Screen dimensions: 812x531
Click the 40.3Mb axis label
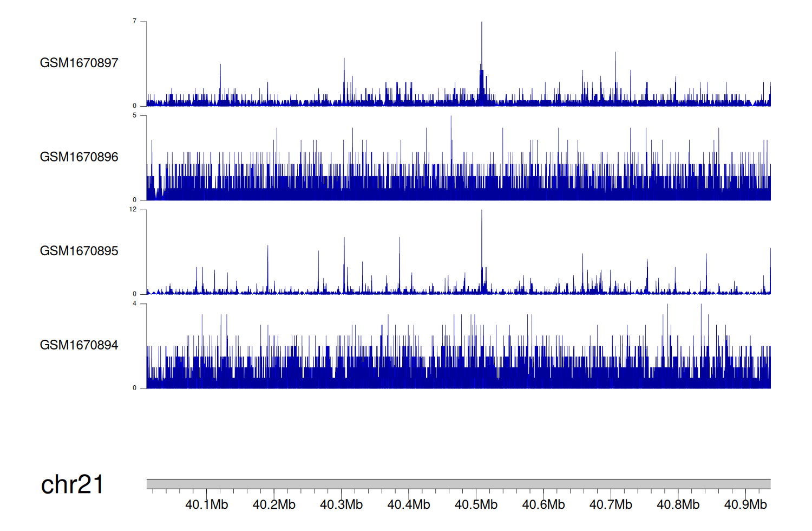(341, 505)
